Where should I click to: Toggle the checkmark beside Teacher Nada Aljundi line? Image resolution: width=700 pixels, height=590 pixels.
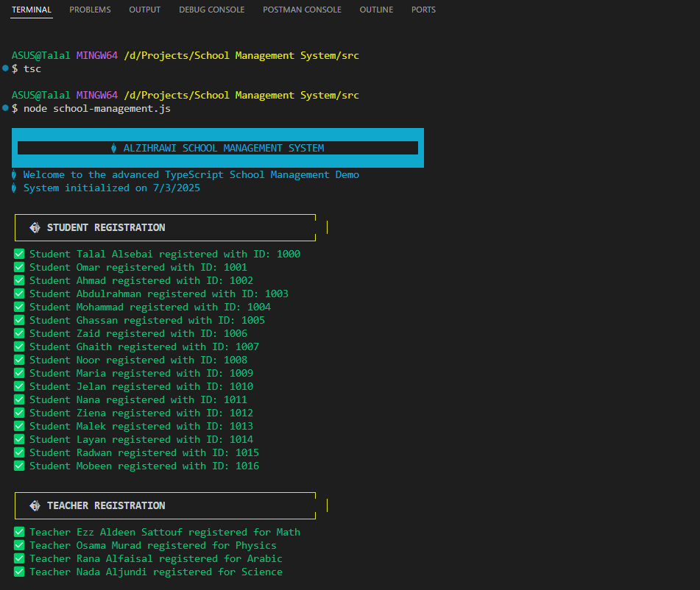point(18,572)
